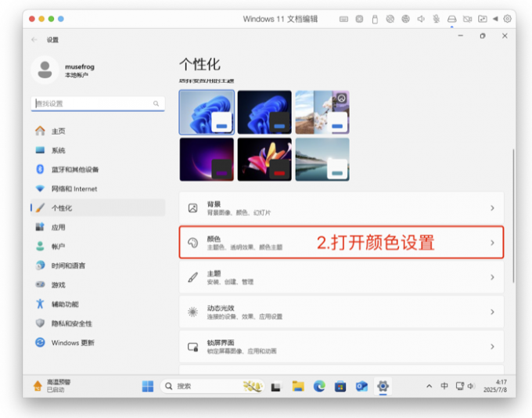Screen dimensions: 532x418
Task: Click the globe network icon in VM toolbar
Action: point(406,19)
